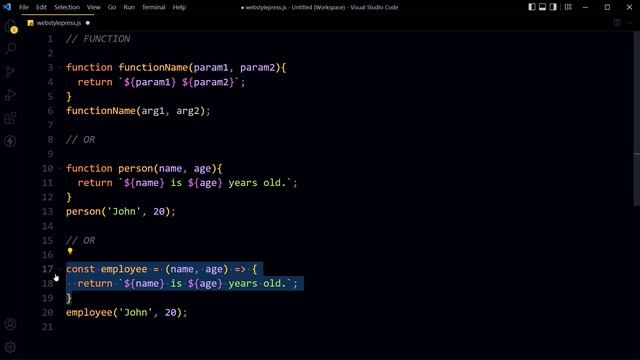The image size is (640, 360).
Task: Close unsaved webstylepress.js tab via dot
Action: pos(87,23)
